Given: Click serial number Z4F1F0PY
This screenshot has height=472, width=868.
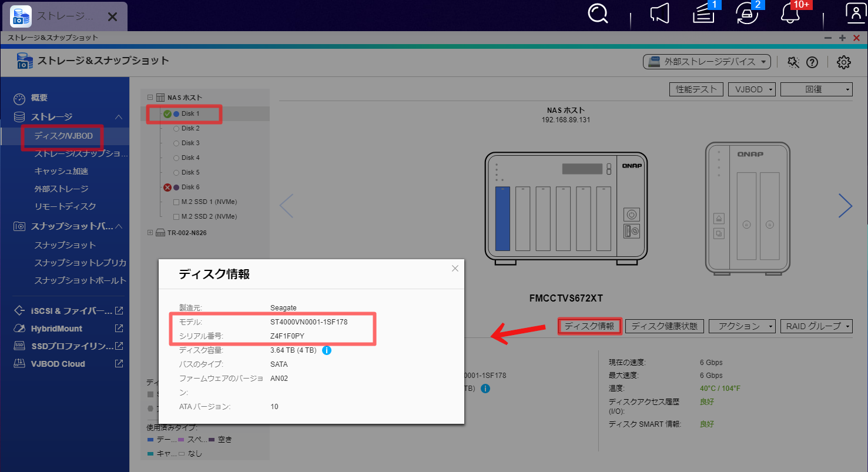Looking at the screenshot, I should (x=287, y=336).
